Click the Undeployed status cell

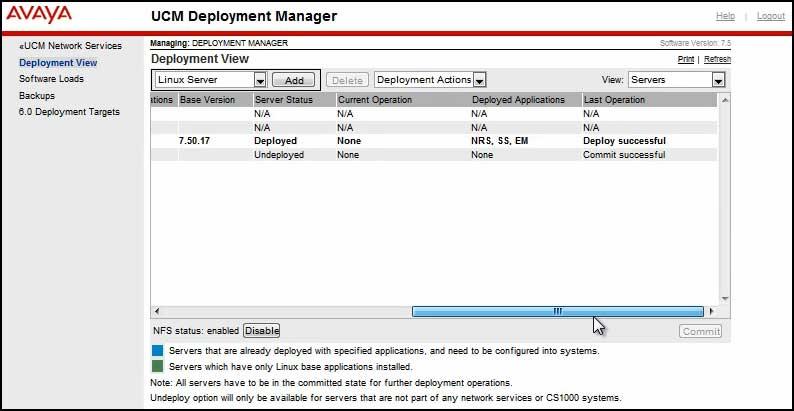[279, 154]
